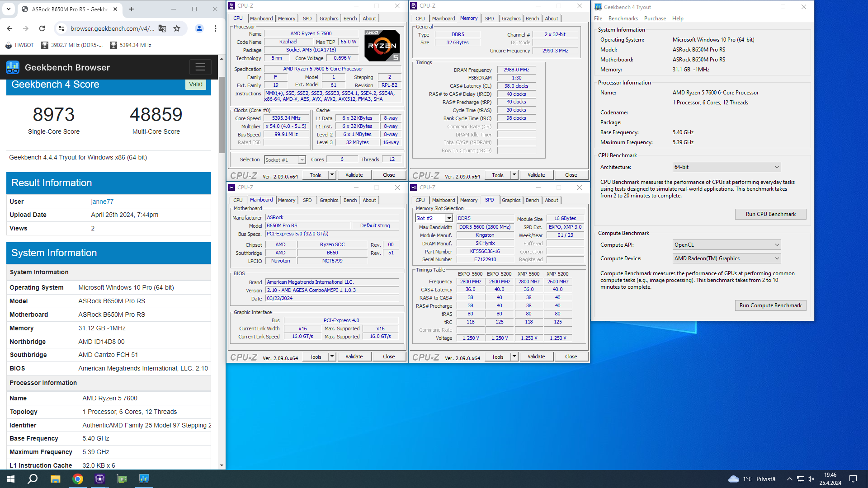Open Windows search from taskbar
The image size is (868, 488).
[33, 479]
